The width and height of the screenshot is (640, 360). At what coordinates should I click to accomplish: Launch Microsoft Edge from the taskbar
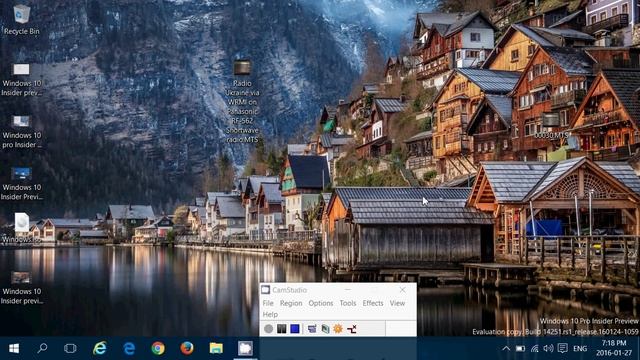point(129,349)
